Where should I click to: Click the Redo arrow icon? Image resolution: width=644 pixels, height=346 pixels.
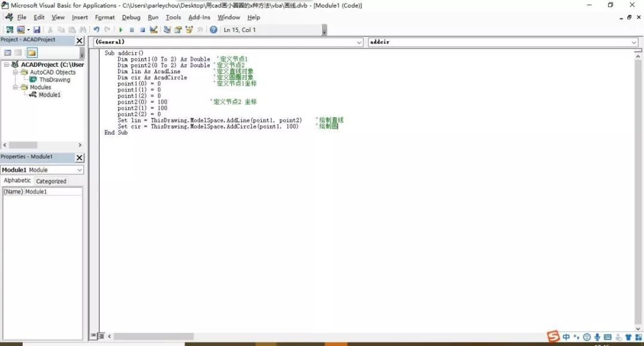coord(107,30)
